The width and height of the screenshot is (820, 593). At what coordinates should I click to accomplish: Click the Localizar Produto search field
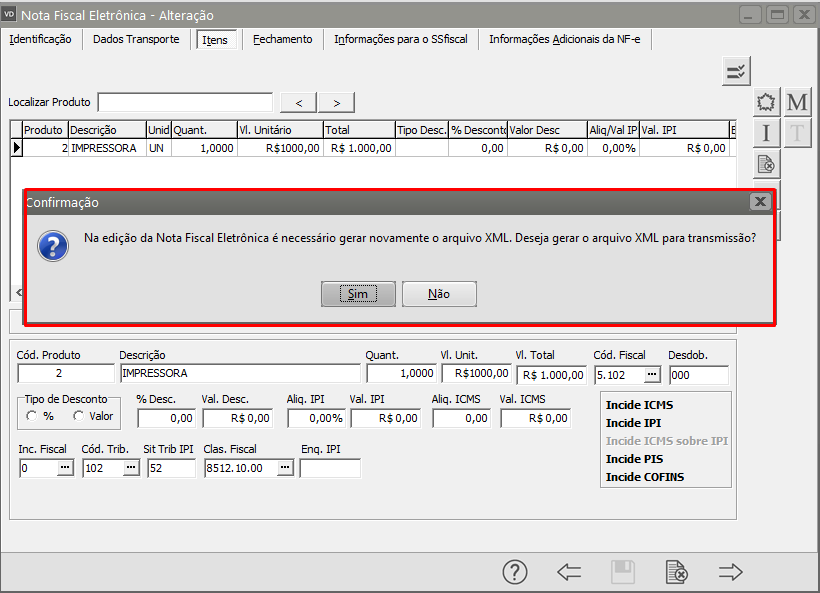[x=185, y=102]
